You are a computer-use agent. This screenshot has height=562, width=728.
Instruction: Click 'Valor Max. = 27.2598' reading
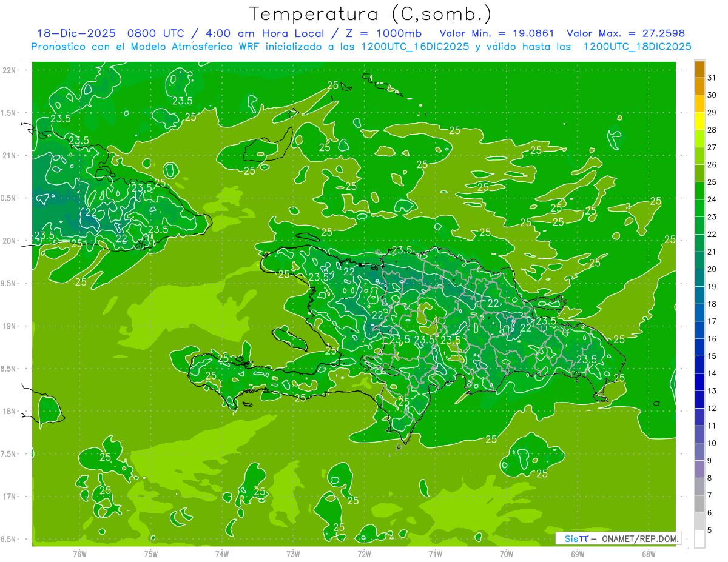(x=625, y=33)
